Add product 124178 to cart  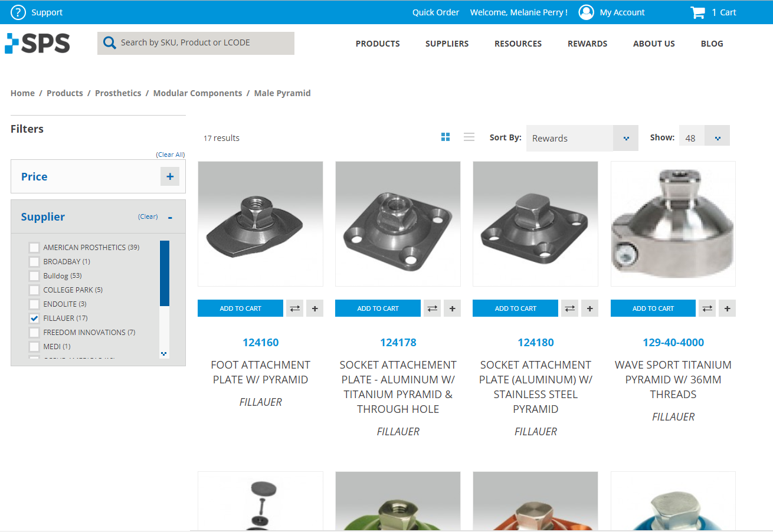(x=378, y=308)
